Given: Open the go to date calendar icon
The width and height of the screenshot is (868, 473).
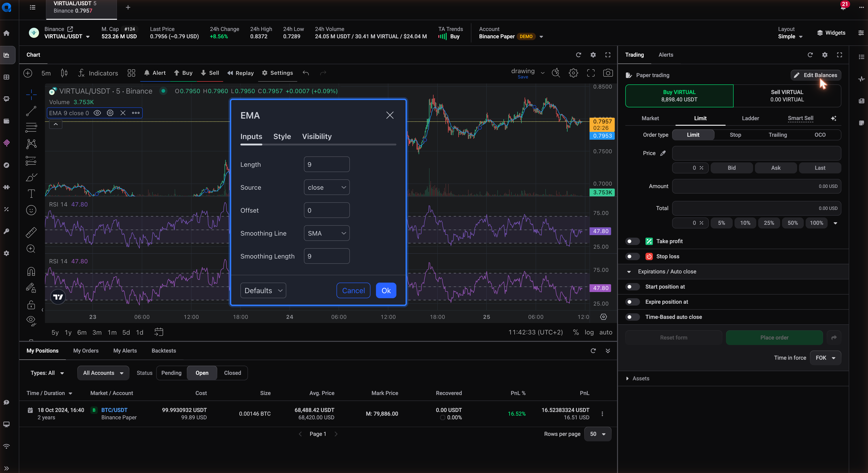Looking at the screenshot, I should pos(158,332).
